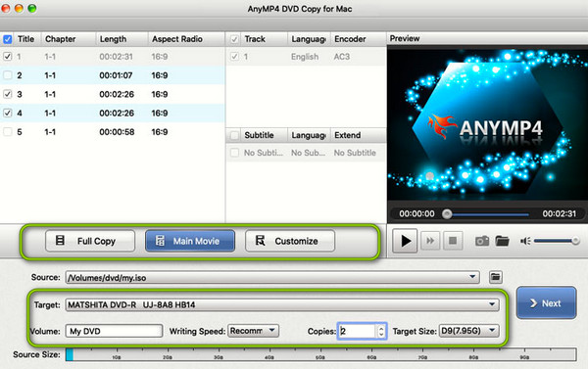Open the Source path dropdown

coord(472,277)
